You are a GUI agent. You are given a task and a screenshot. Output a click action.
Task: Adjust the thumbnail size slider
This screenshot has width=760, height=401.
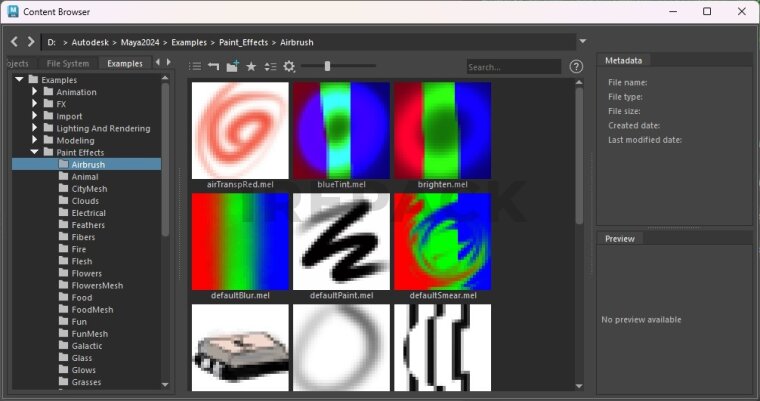tap(327, 66)
